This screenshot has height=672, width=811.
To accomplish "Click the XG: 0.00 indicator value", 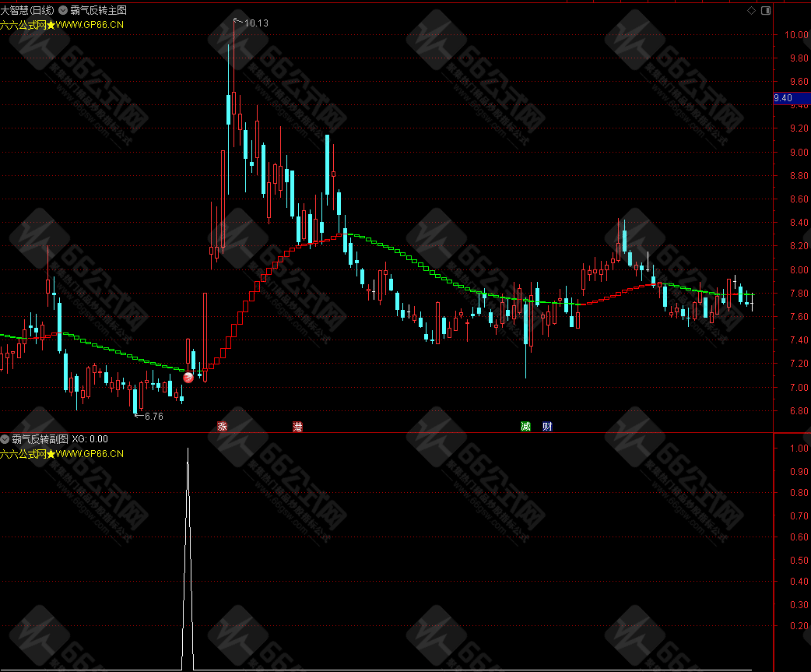I will point(90,439).
